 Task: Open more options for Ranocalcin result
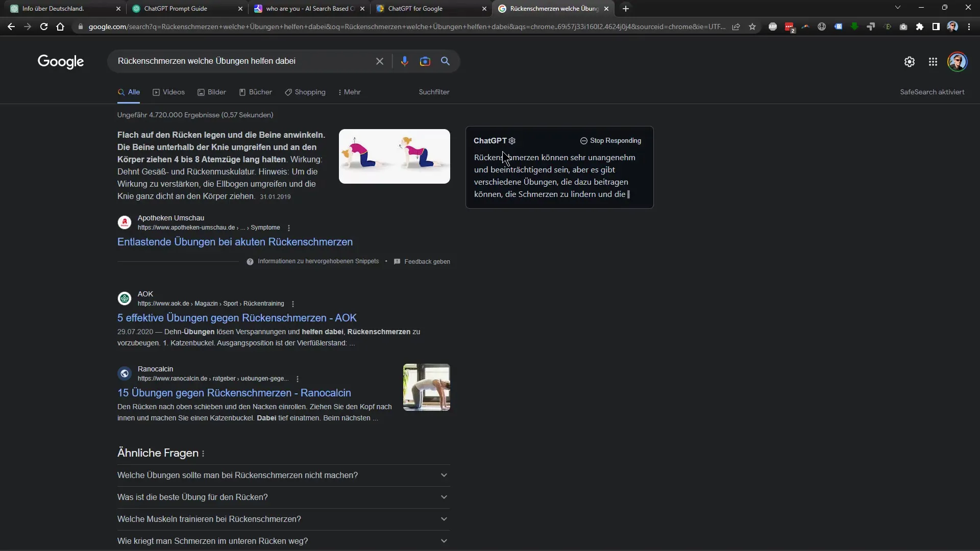(x=298, y=379)
